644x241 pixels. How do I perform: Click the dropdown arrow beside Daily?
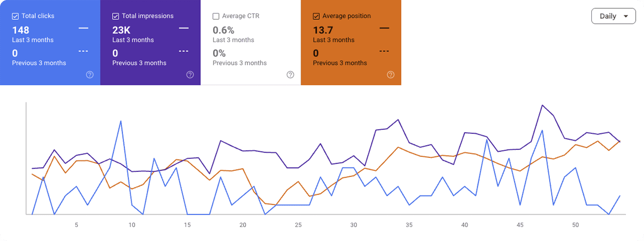click(626, 16)
